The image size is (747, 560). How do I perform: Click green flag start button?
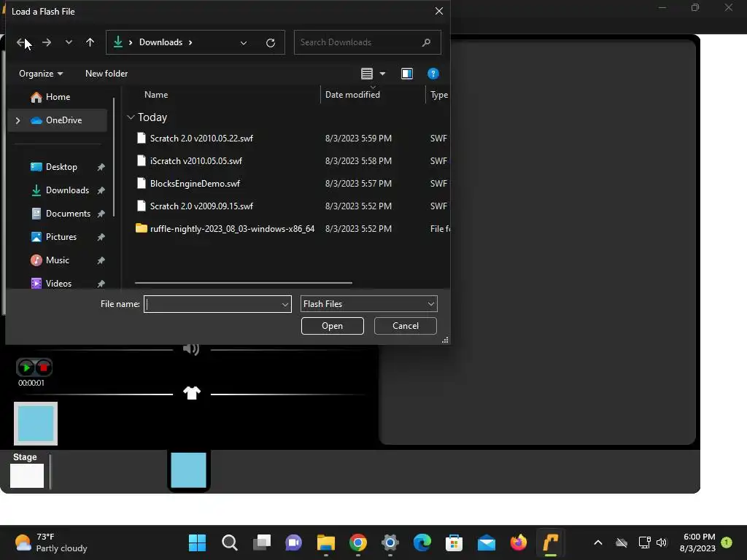point(26,367)
